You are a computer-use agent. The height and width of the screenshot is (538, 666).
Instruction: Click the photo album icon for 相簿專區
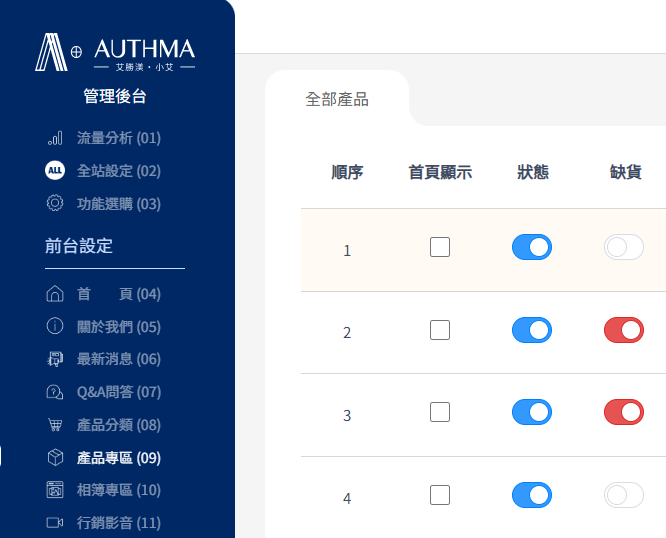(55, 490)
